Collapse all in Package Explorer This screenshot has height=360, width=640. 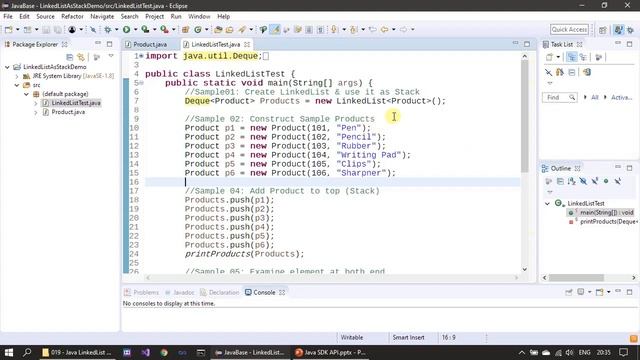tap(69, 57)
